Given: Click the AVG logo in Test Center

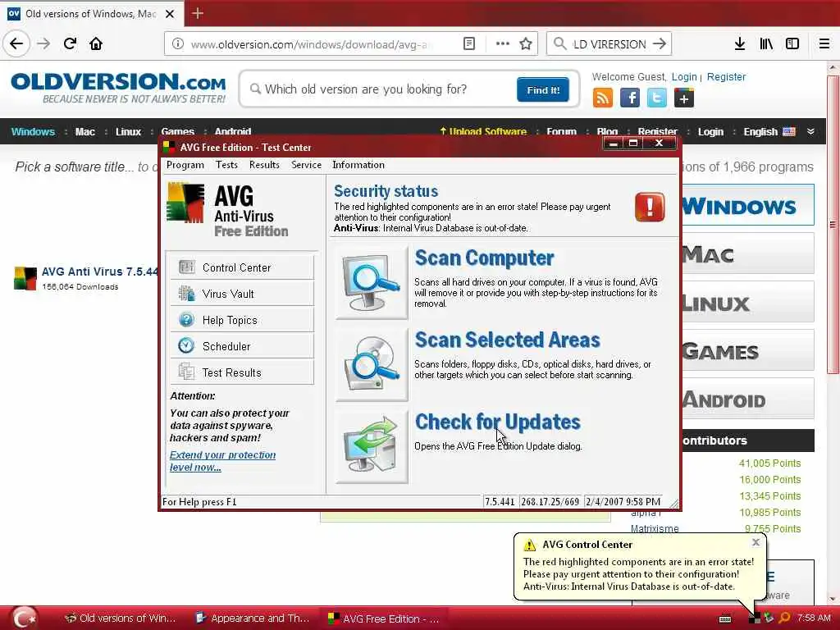Looking at the screenshot, I should coord(186,203).
